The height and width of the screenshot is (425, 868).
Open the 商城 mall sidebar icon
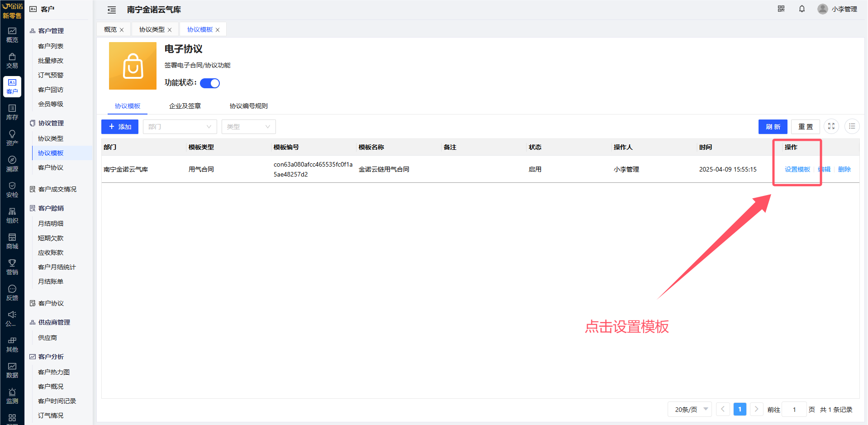pos(12,241)
